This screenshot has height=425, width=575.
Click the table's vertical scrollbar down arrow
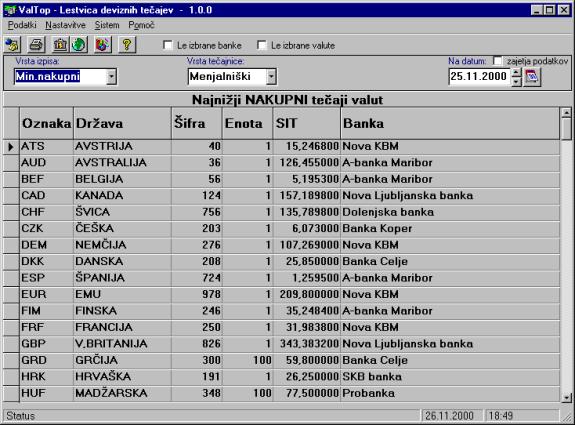pos(567,397)
